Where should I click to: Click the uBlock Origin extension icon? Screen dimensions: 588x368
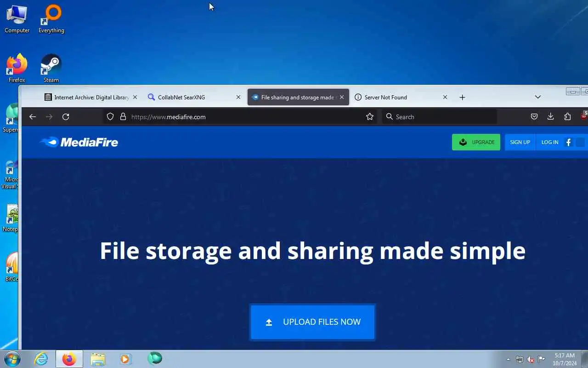coord(584,116)
